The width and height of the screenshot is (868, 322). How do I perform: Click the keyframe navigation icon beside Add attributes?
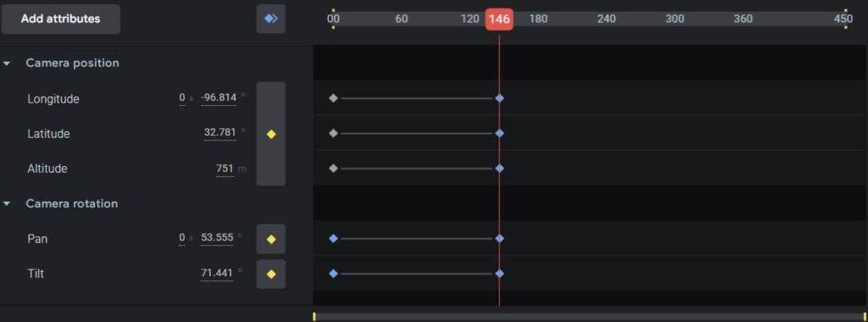270,19
